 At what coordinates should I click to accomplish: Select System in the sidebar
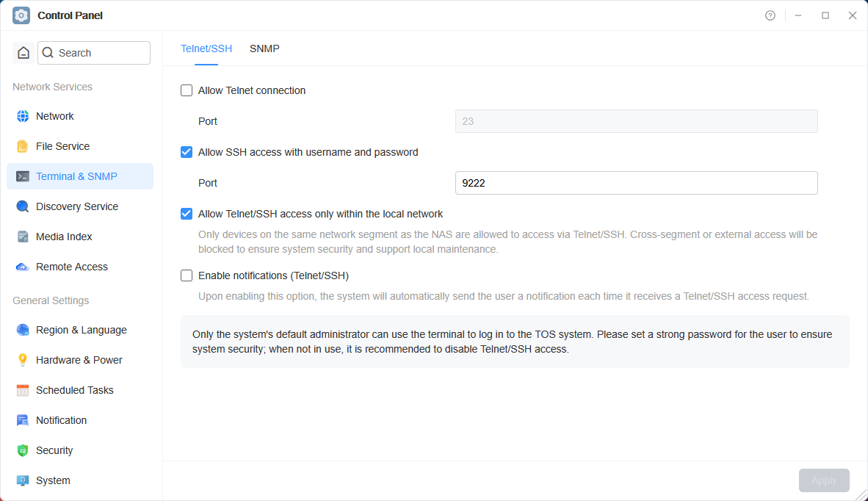(51, 480)
